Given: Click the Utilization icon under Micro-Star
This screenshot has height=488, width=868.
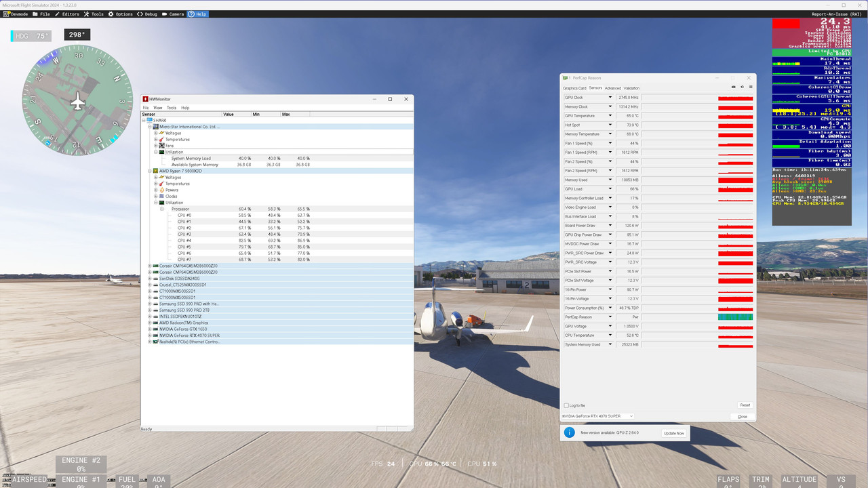Looking at the screenshot, I should pos(161,152).
